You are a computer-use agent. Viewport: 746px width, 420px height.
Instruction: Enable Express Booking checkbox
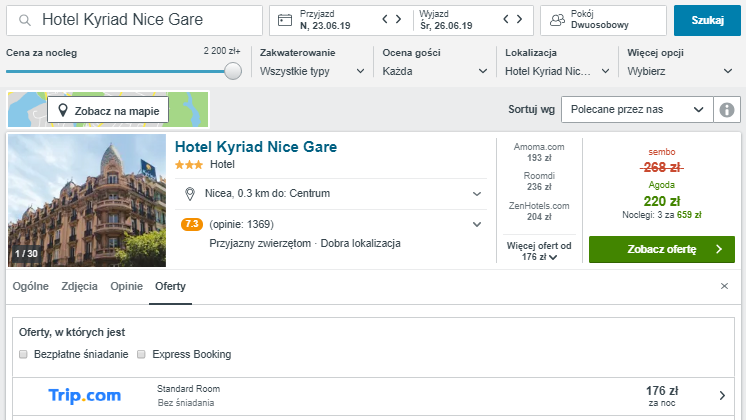point(141,354)
